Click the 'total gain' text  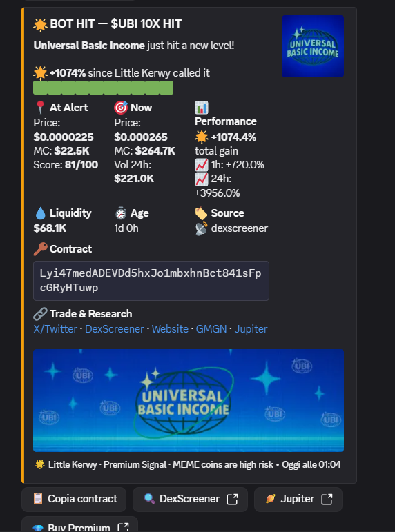216,151
